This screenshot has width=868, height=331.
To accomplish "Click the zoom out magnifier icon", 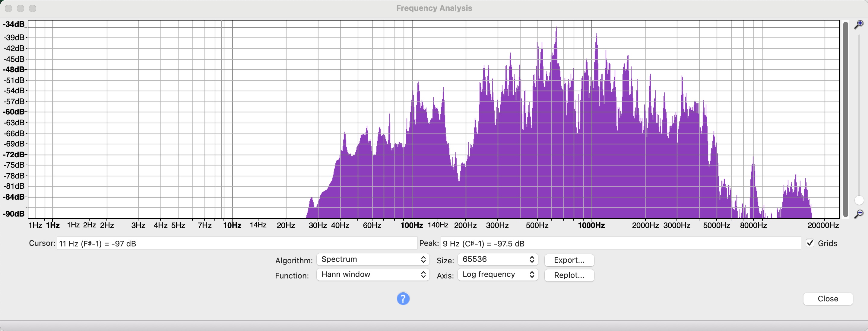I will coord(859,214).
